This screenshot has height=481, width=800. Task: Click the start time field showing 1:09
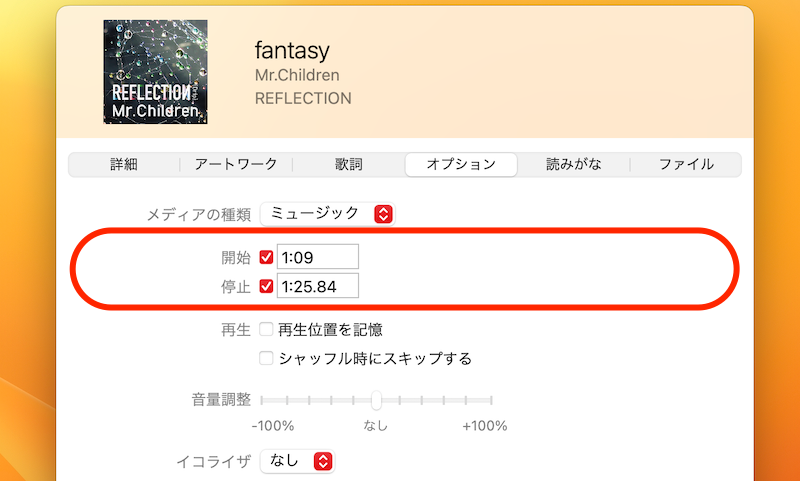coord(317,257)
